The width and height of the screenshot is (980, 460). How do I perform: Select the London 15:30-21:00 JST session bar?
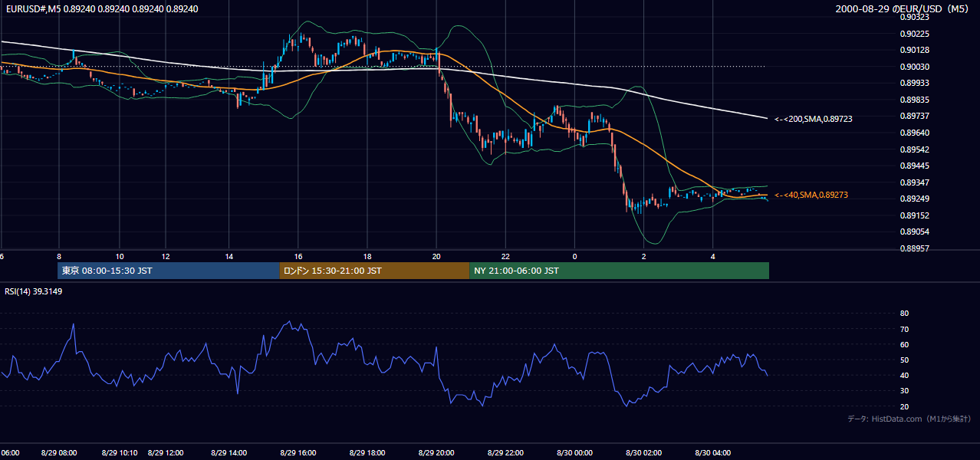374,271
